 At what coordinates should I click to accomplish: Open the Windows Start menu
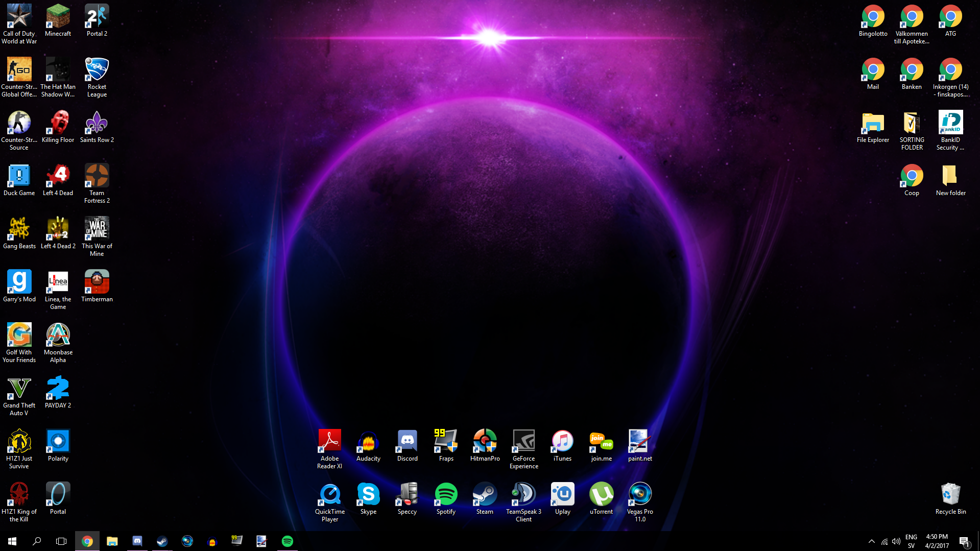[x=12, y=541]
